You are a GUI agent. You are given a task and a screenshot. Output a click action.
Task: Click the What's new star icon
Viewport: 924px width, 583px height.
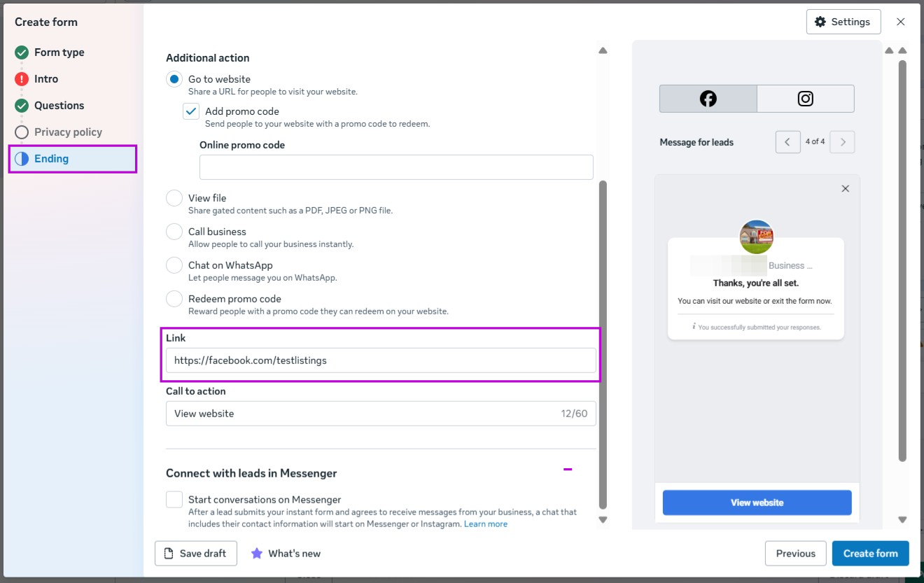pos(257,554)
